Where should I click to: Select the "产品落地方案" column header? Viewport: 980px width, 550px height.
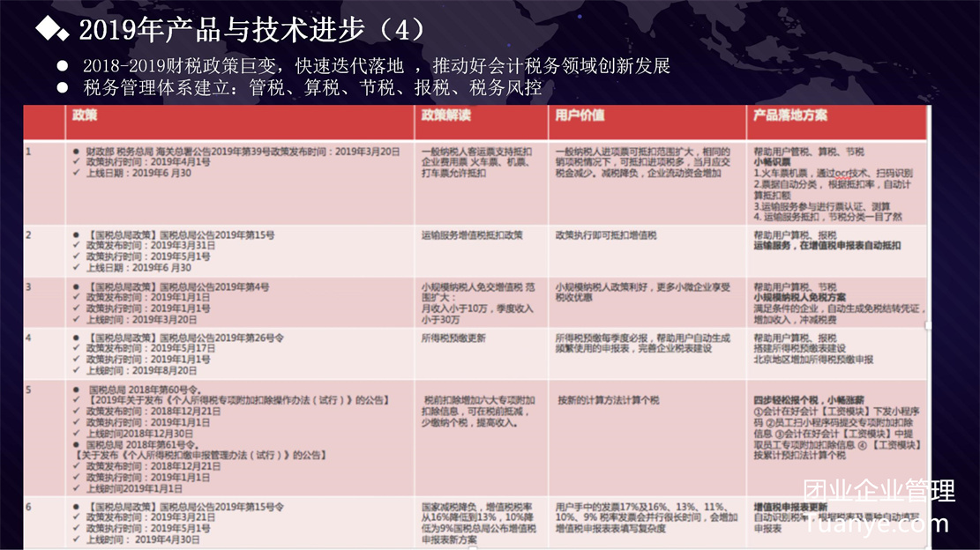[790, 115]
